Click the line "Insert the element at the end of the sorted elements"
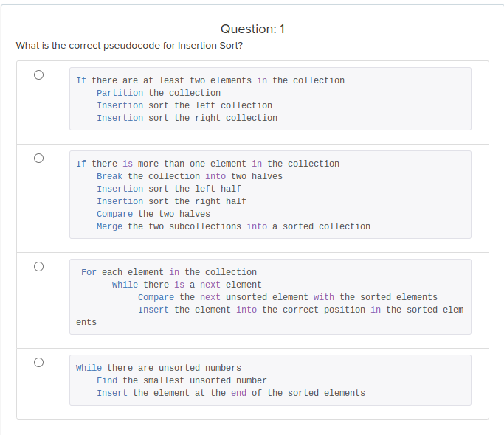 231,392
